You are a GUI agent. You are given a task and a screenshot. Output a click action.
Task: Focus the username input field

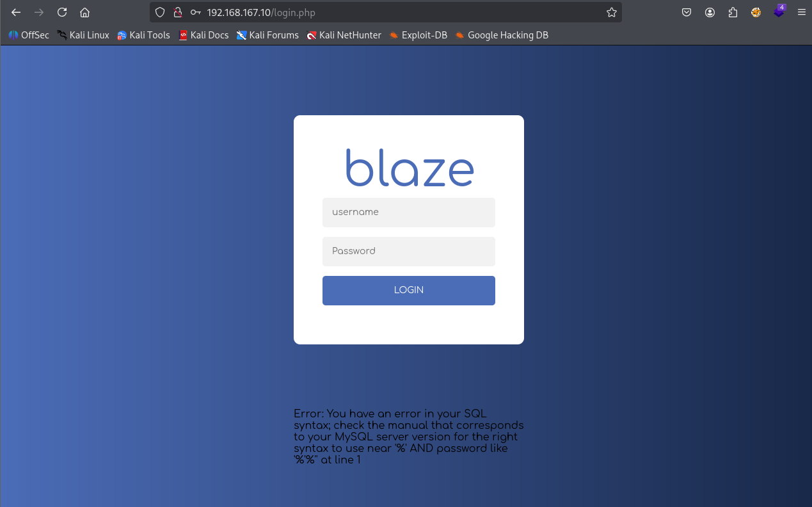[x=409, y=213]
